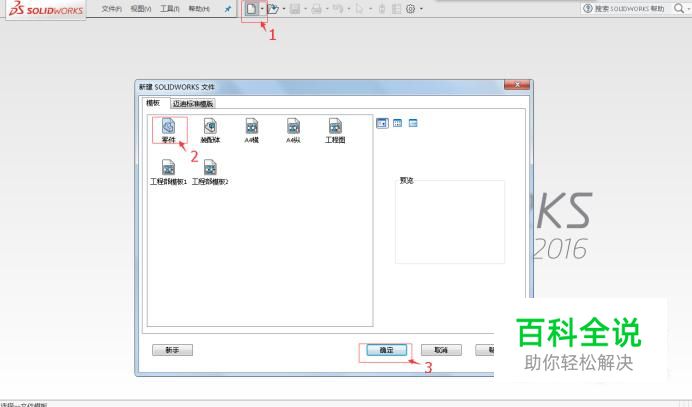
Task: Select the 工程图 drawing template icon
Action: click(x=335, y=130)
